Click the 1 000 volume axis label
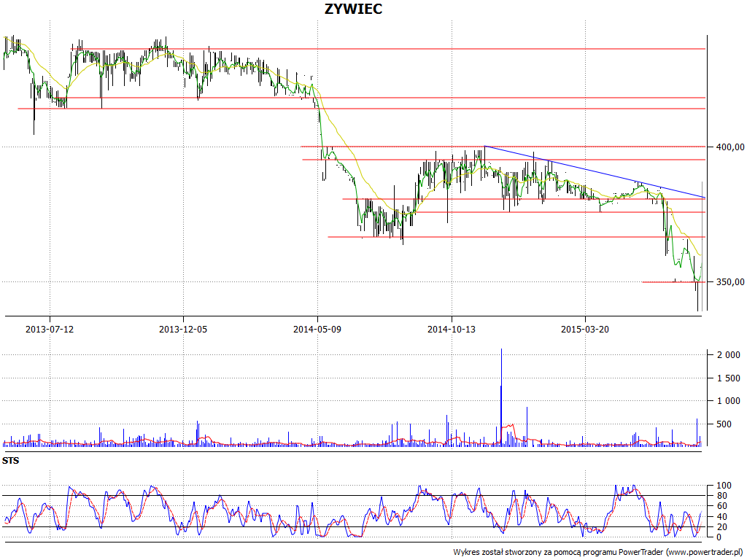This screenshot has width=747, height=560. pos(729,401)
